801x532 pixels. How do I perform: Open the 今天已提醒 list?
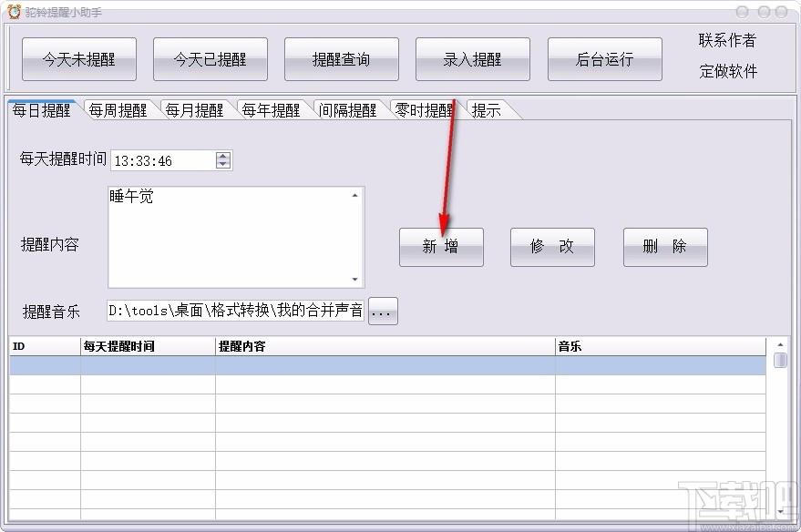pyautogui.click(x=211, y=59)
